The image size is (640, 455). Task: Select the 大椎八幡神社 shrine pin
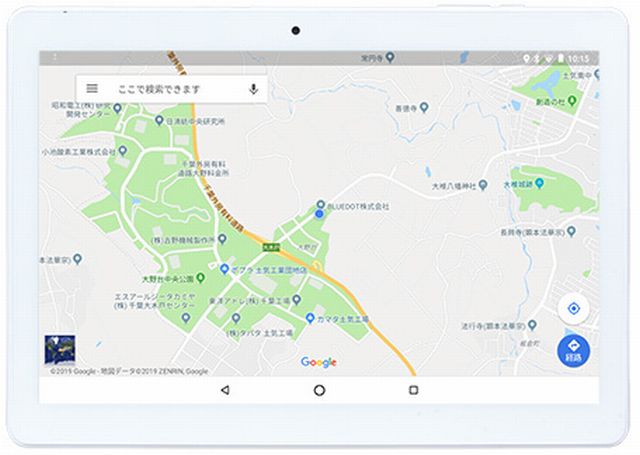coord(483,185)
